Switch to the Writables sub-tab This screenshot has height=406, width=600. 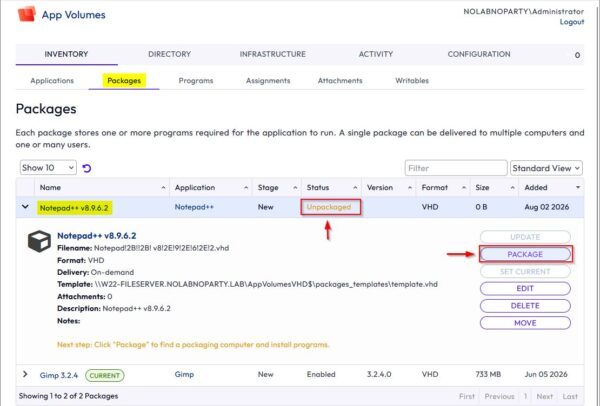412,81
